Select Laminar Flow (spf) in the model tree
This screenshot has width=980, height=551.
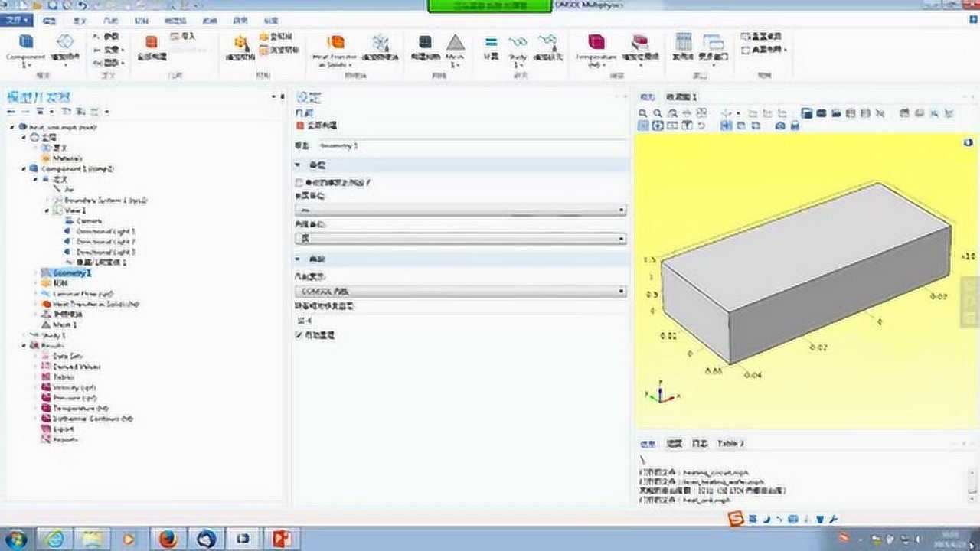[77, 293]
